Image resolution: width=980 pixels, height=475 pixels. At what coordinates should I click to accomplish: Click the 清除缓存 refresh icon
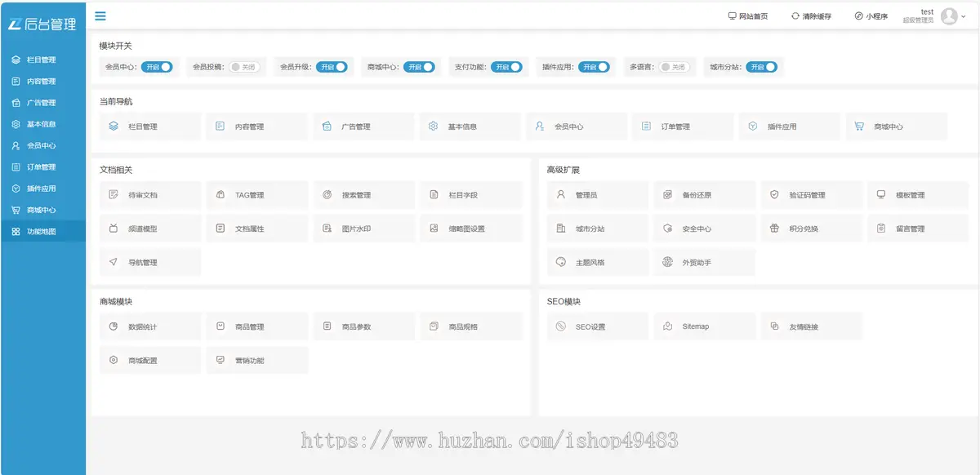pyautogui.click(x=795, y=16)
